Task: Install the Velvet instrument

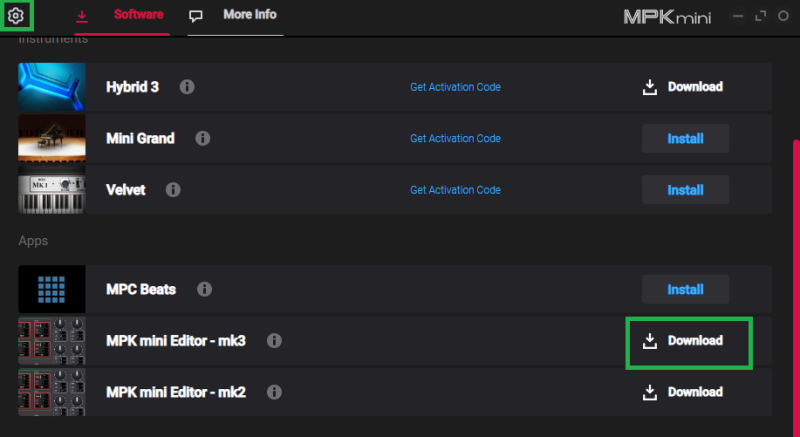Action: point(685,189)
